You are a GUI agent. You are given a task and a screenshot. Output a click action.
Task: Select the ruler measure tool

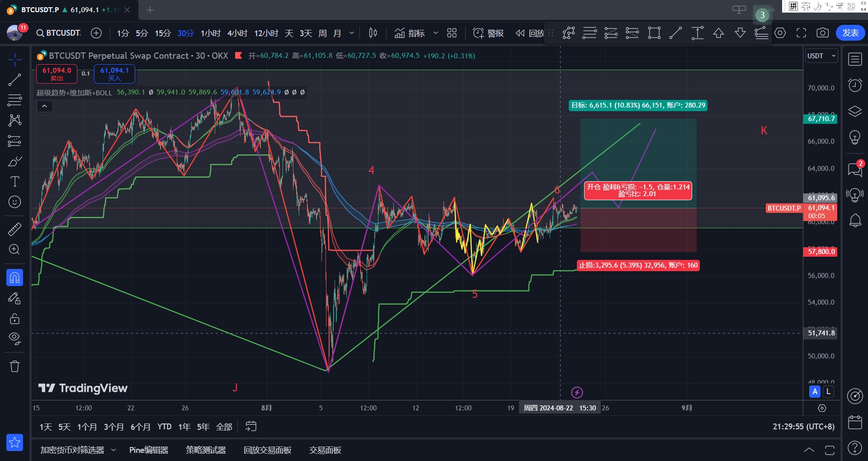coord(14,229)
